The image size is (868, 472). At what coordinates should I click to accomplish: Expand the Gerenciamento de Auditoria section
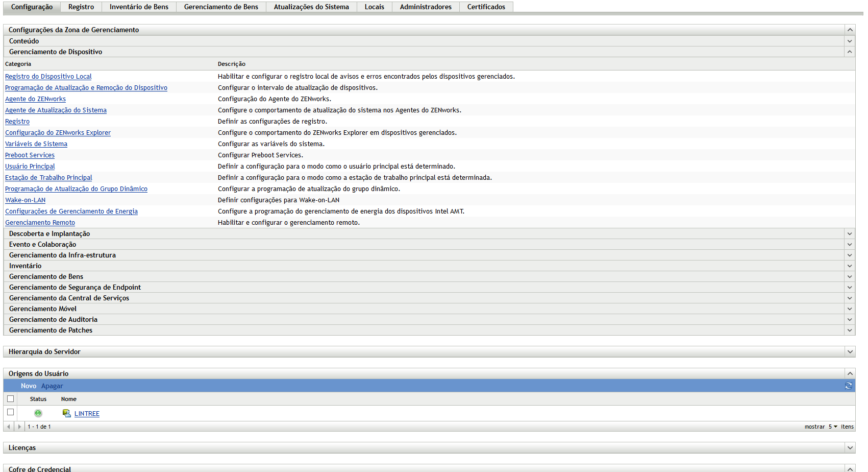pos(850,320)
